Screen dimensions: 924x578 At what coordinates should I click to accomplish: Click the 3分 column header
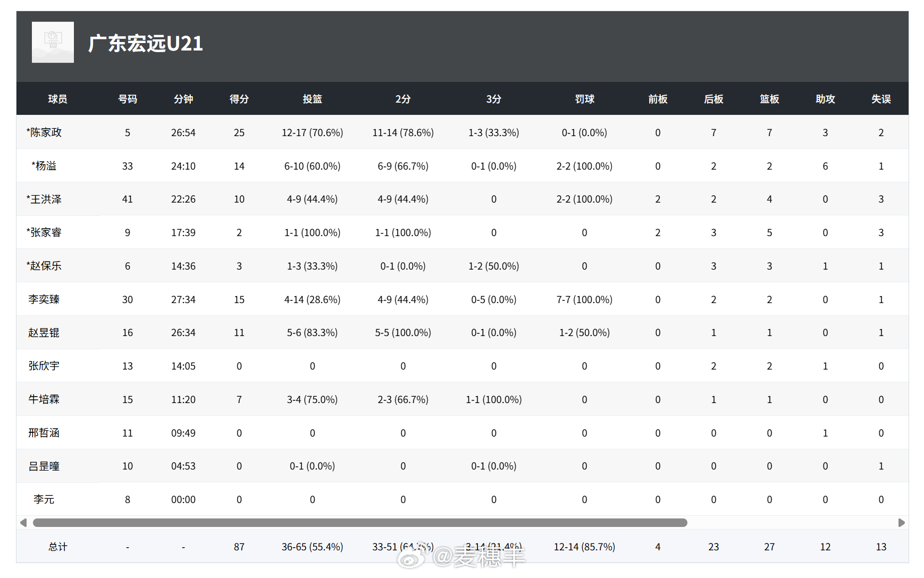pos(494,99)
